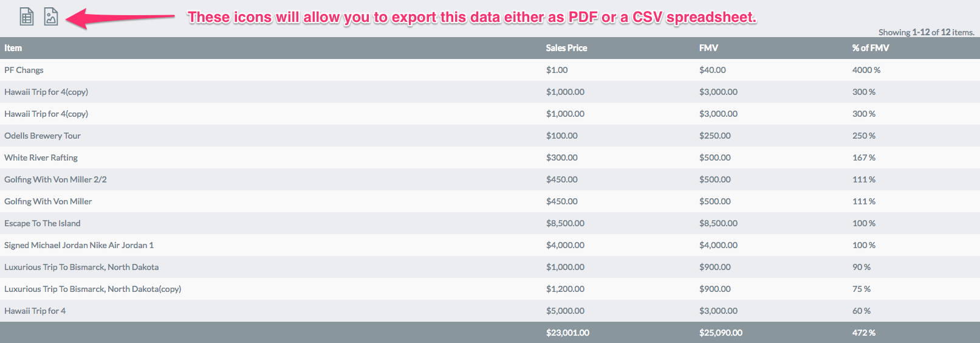The image size is (980, 343).
Task: Click the 4000 % of FMV value
Action: tap(866, 70)
